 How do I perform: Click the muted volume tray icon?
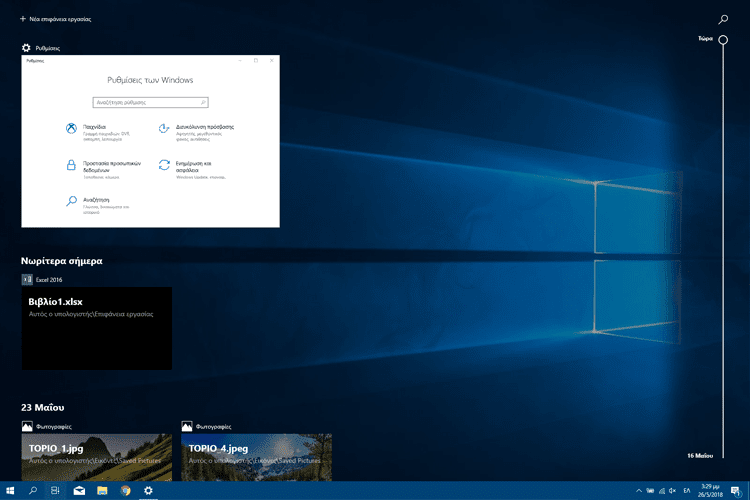673,490
